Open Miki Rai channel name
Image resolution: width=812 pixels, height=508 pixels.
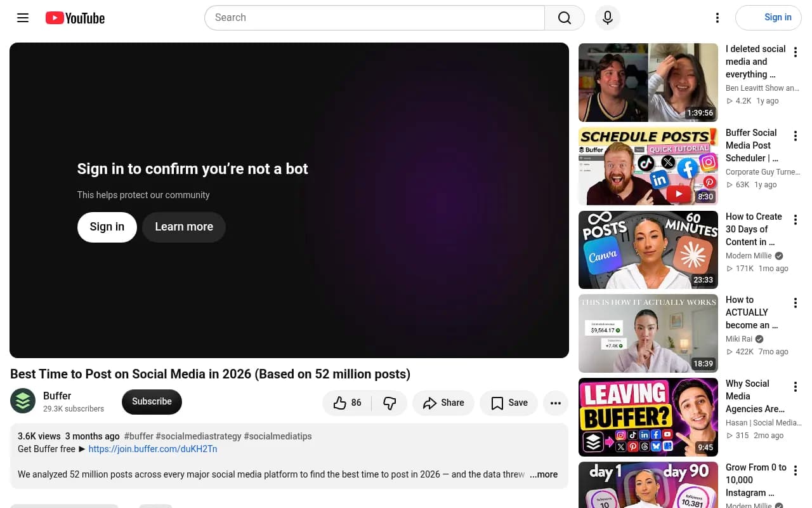click(739, 339)
